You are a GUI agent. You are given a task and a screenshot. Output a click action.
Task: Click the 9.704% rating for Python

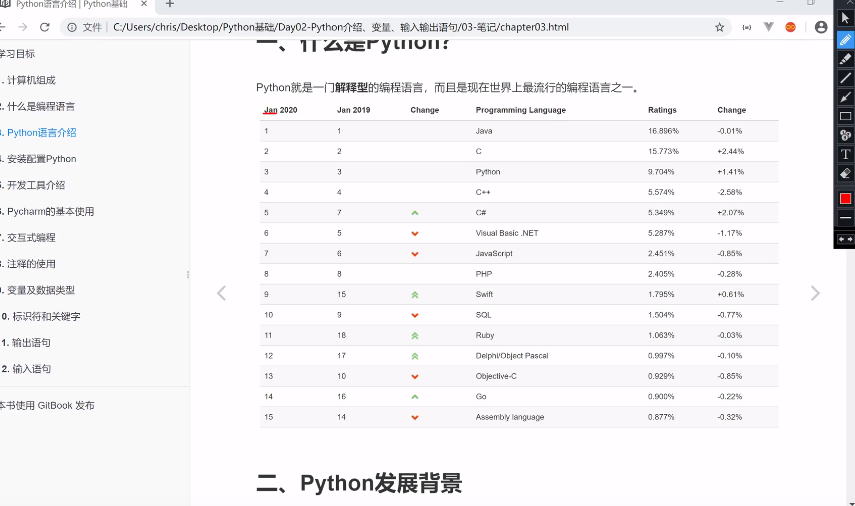pyautogui.click(x=661, y=172)
